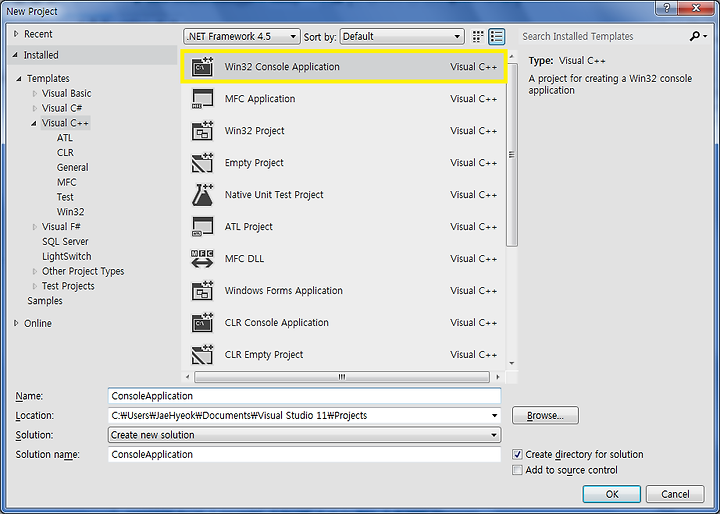Open the Solution Create new solution dropdown
Viewport: 720px width, 514px height.
(x=304, y=435)
